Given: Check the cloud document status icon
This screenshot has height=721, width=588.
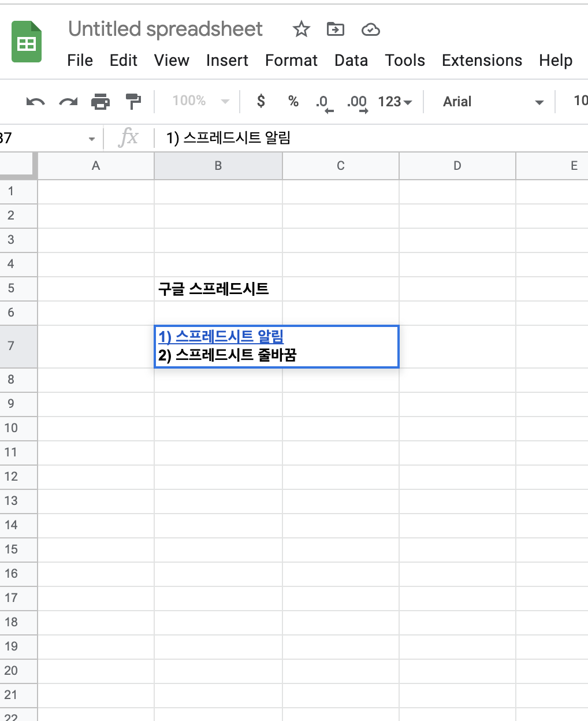Looking at the screenshot, I should click(x=370, y=29).
